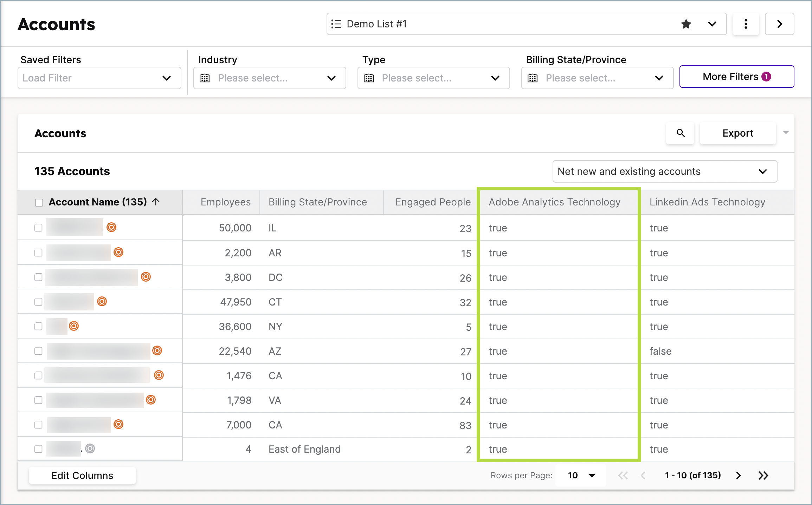Check the checkbox for the first account row

click(38, 228)
